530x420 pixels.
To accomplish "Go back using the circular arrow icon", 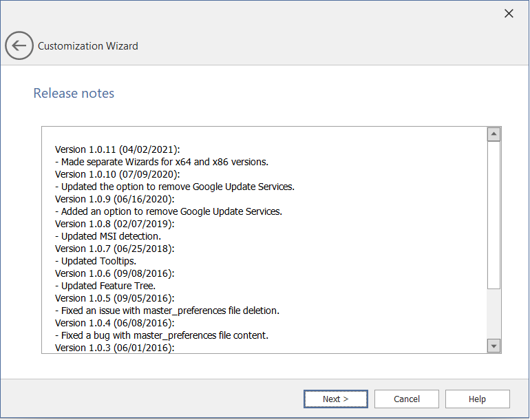I will pyautogui.click(x=19, y=46).
